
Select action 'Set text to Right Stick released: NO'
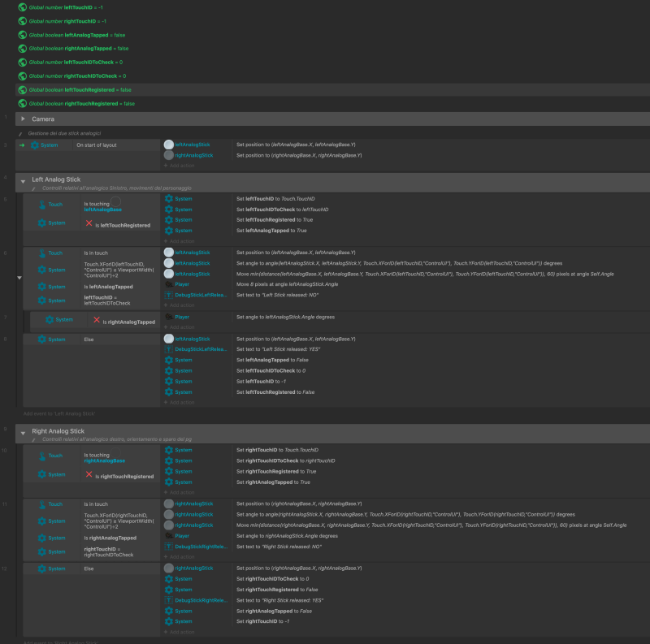click(x=279, y=547)
